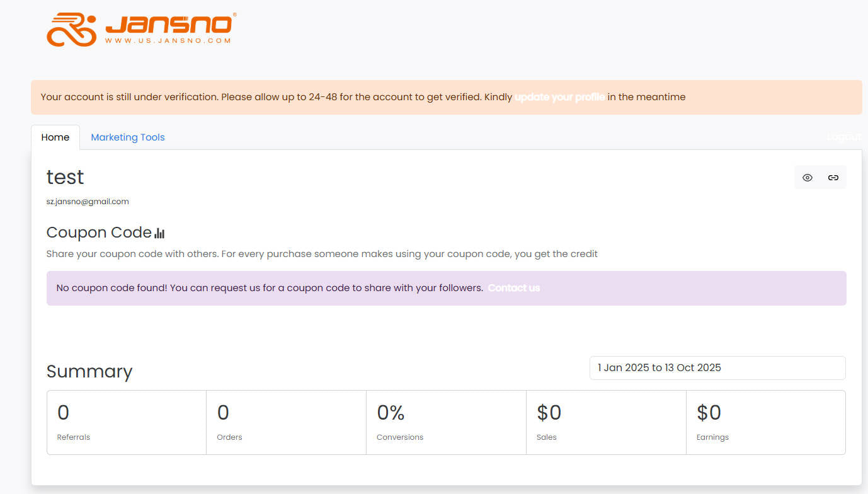Switch to the Home tab
This screenshot has width=868, height=494.
(x=55, y=137)
